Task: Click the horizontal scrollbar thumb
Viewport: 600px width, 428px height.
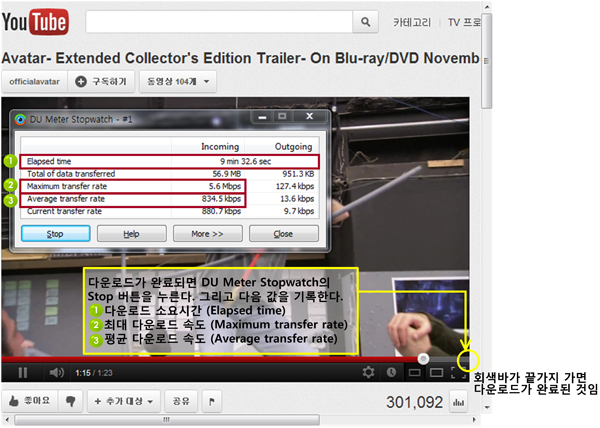Action: coord(167,420)
